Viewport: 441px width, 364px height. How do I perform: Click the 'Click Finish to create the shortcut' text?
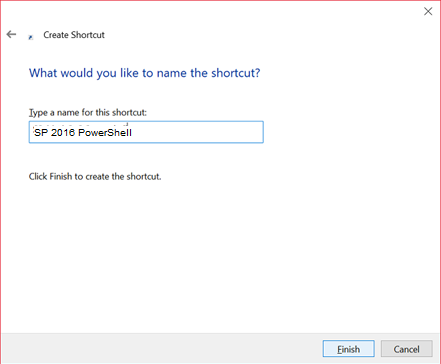(95, 176)
